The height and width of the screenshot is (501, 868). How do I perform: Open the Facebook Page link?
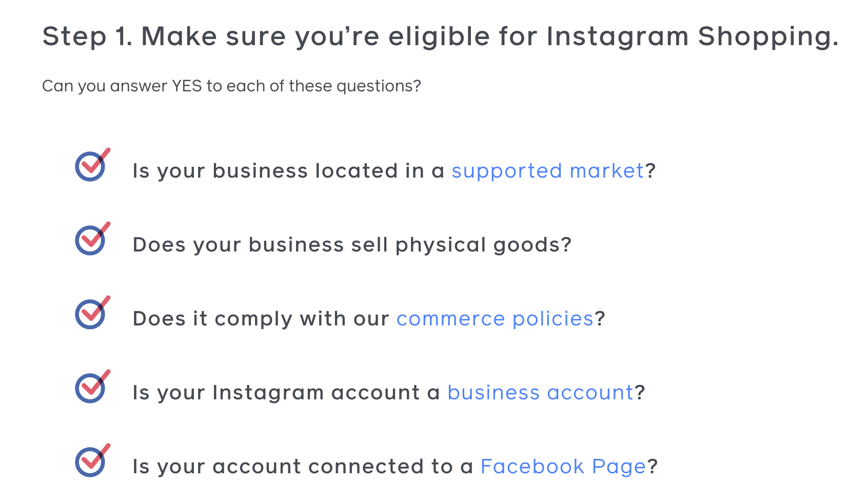(x=563, y=467)
